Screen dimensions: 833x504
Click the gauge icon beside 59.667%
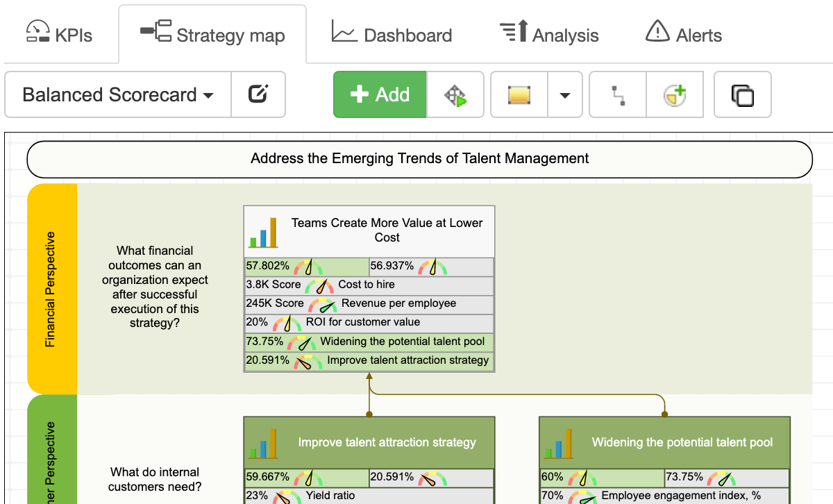tap(308, 478)
